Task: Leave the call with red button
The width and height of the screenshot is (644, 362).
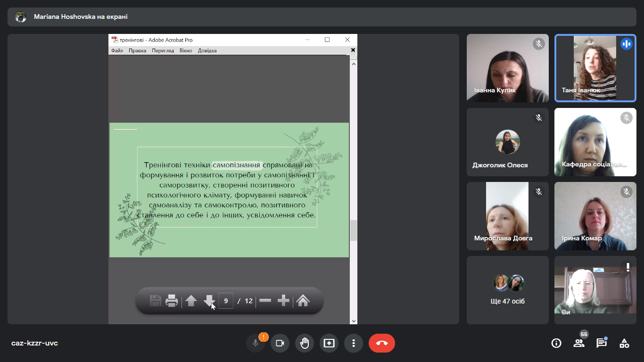Action: click(382, 343)
